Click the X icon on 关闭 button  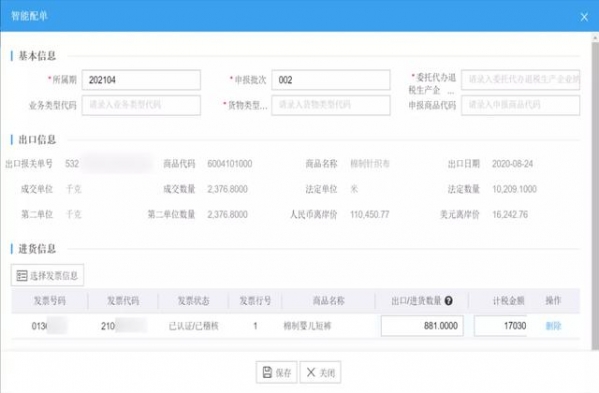(311, 372)
